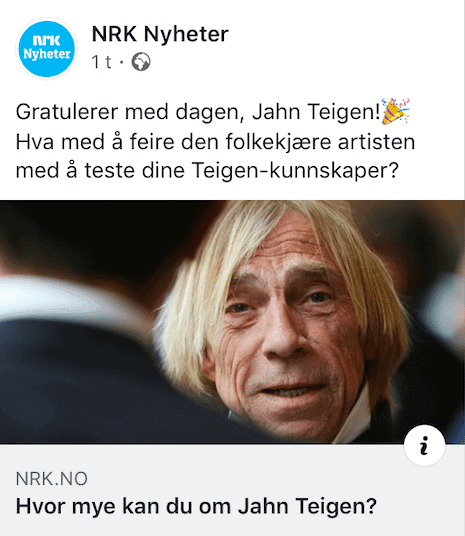Click the dot separator beside the timestamp
465x536 pixels.
pyautogui.click(x=121, y=63)
